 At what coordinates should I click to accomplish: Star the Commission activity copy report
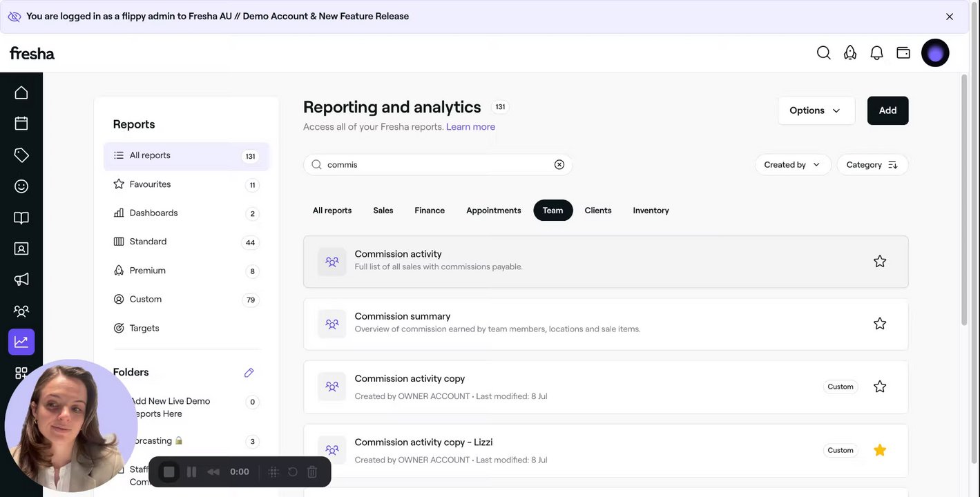coord(880,387)
